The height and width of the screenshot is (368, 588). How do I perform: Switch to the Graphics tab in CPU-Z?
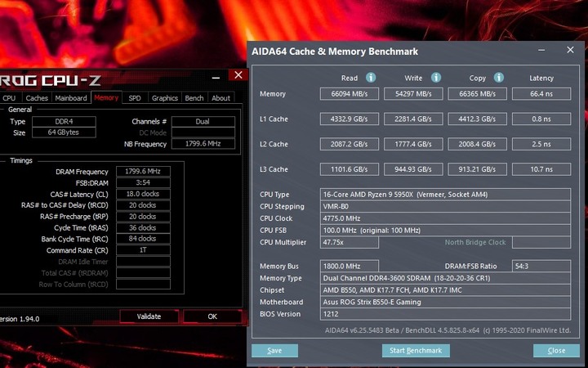[165, 98]
